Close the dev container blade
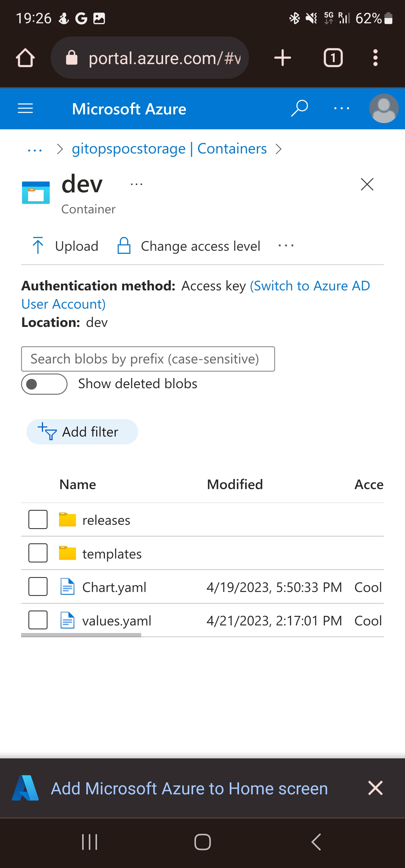Image resolution: width=405 pixels, height=868 pixels. [x=367, y=184]
